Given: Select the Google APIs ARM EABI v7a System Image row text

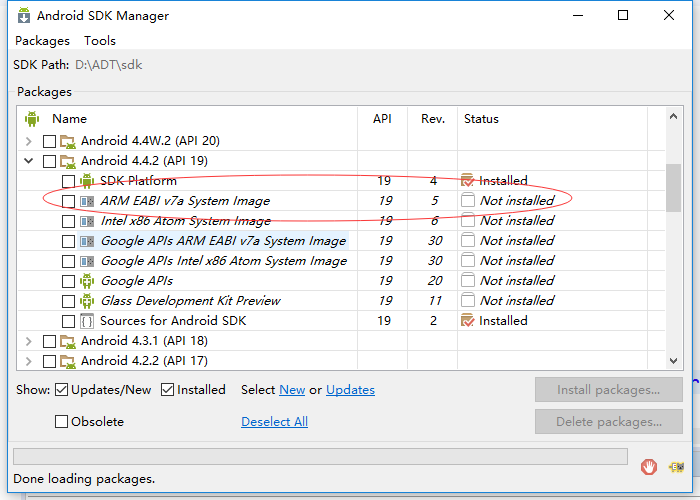Looking at the screenshot, I should [x=223, y=241].
